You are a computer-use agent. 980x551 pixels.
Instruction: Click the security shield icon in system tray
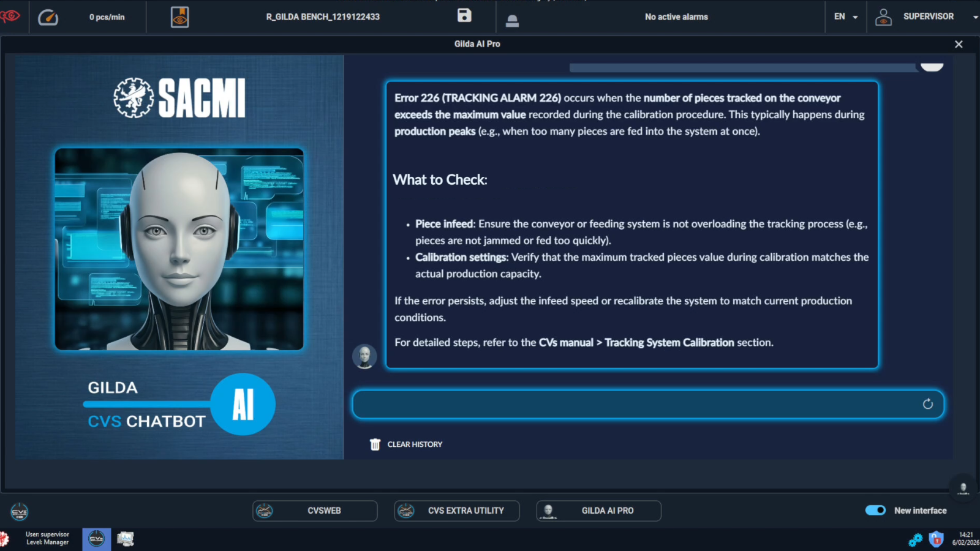click(936, 539)
